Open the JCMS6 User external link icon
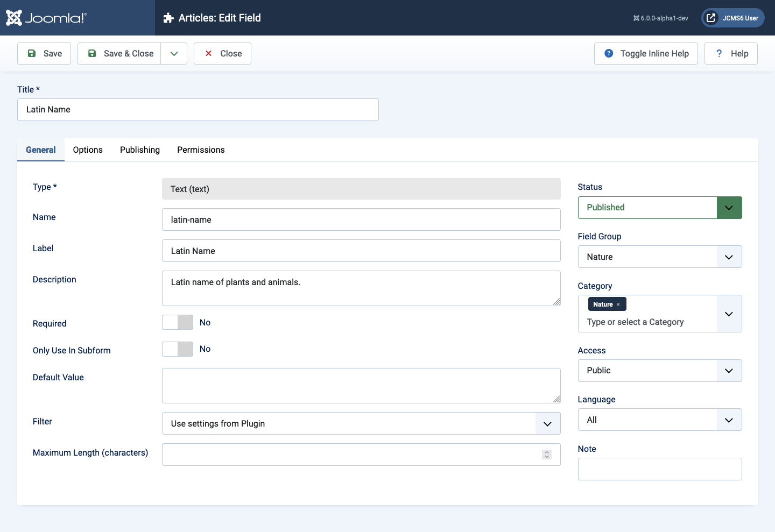775x532 pixels. coord(711,18)
